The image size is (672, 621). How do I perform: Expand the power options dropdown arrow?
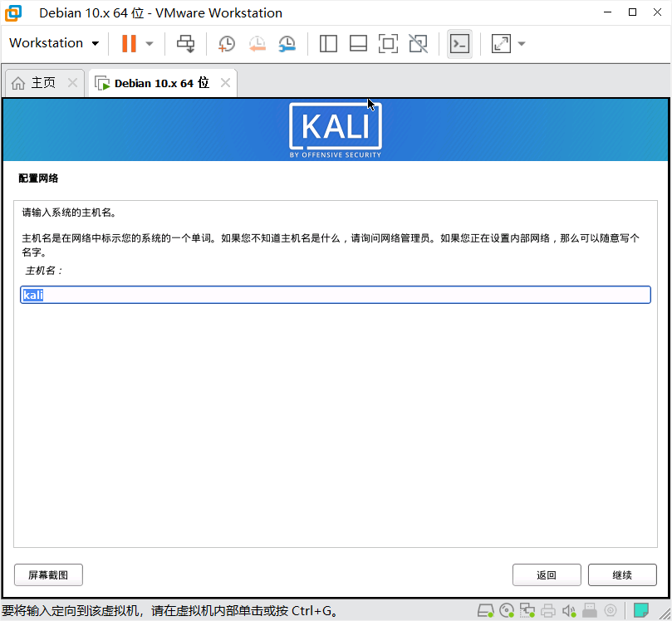point(150,43)
